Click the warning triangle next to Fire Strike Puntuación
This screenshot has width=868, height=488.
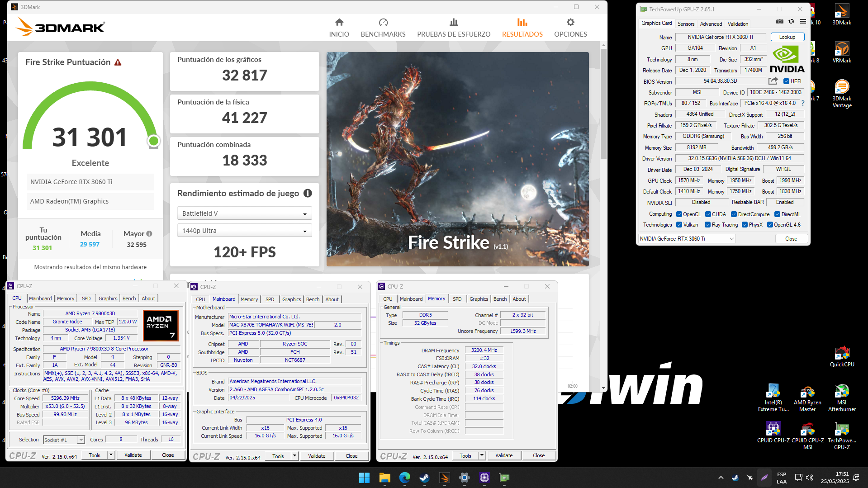[118, 62]
